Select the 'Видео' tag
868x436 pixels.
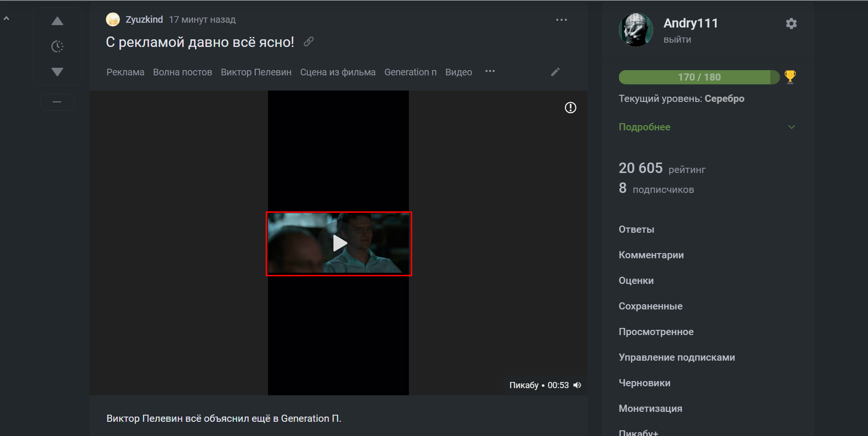(459, 72)
